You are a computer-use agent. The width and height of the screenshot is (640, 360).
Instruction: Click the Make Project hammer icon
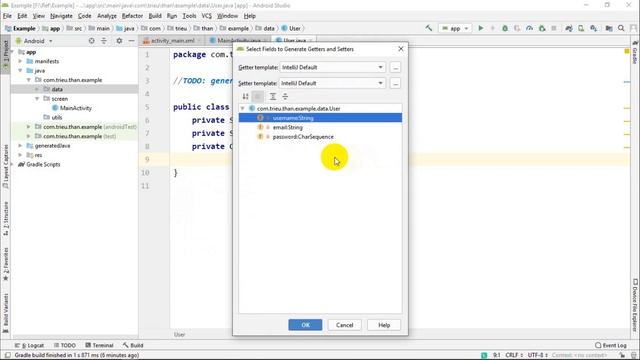[429, 28]
